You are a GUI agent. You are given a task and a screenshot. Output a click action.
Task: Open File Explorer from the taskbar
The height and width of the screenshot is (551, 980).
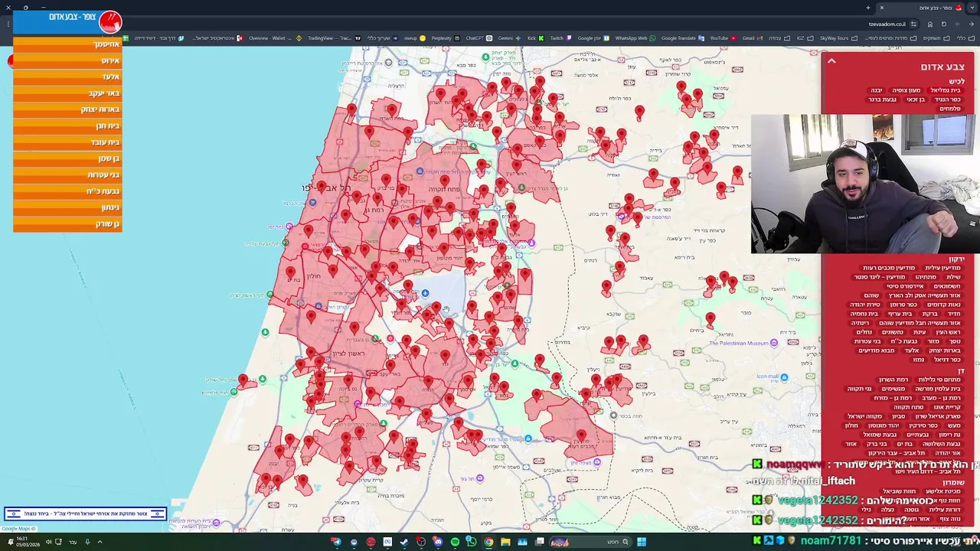click(x=505, y=542)
